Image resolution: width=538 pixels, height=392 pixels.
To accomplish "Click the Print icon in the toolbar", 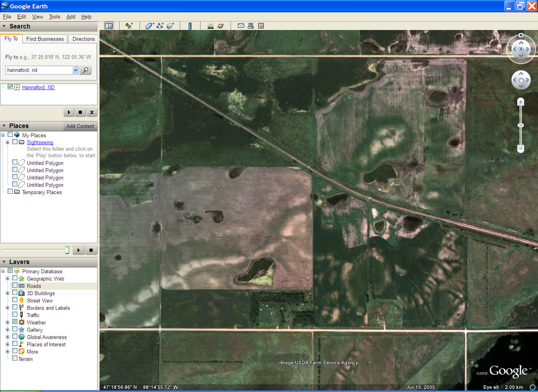I will tap(251, 26).
